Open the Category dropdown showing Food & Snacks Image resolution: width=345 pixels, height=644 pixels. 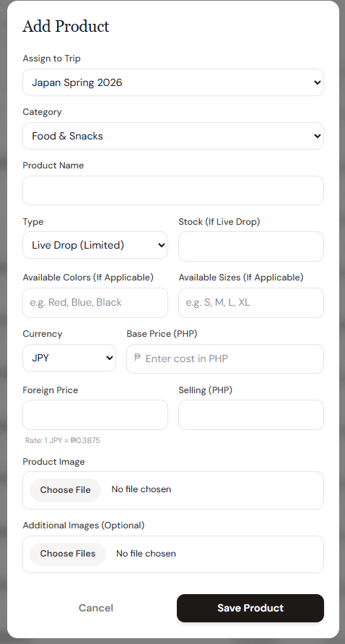click(173, 136)
